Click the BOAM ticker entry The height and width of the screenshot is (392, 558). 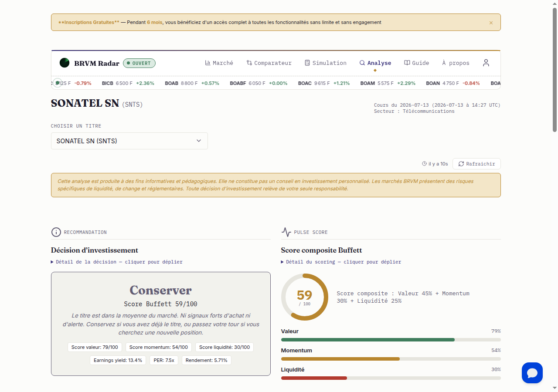click(x=388, y=83)
